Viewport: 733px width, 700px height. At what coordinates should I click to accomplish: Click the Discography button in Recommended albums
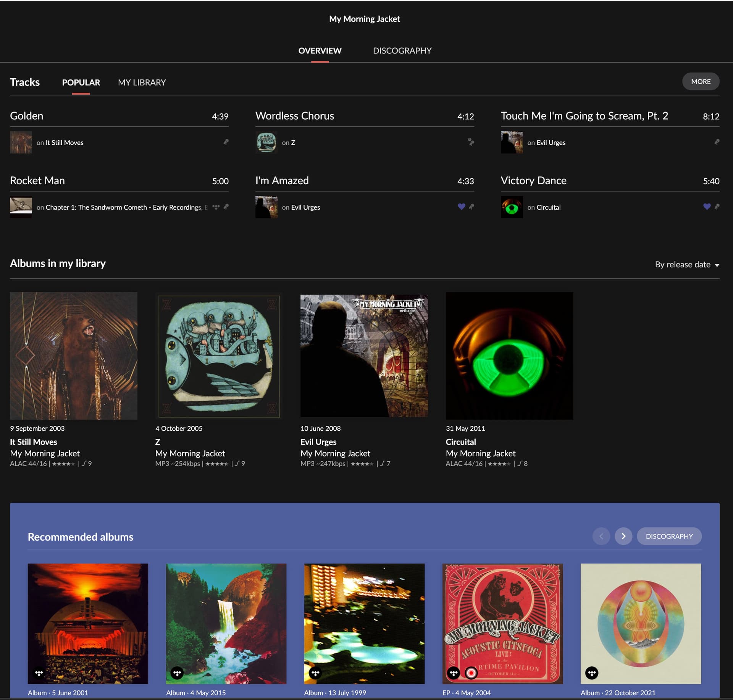point(669,536)
